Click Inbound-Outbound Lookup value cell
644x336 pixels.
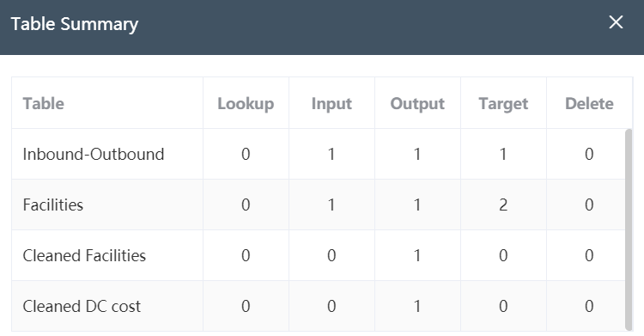tap(246, 154)
